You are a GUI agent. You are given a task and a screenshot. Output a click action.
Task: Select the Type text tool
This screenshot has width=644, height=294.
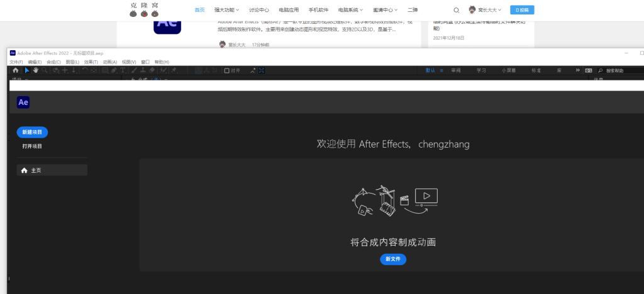[x=123, y=70]
